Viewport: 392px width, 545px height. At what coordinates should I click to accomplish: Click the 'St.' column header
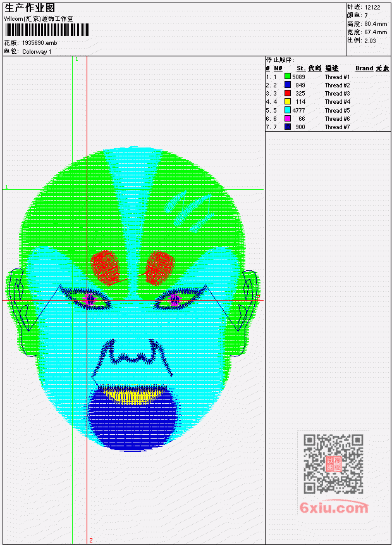[x=301, y=68]
